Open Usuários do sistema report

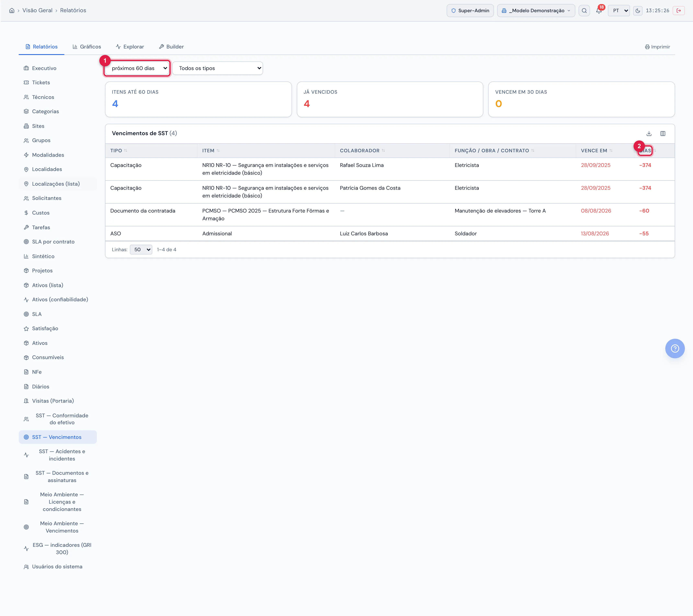[58, 567]
